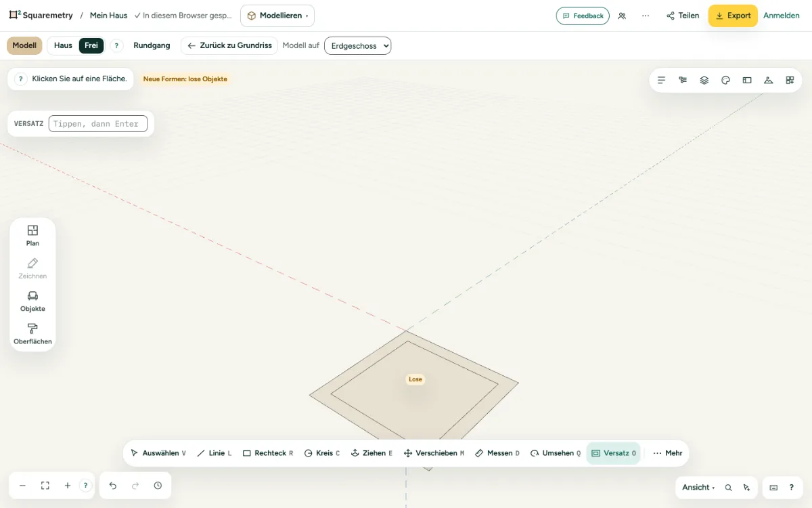
Task: Click the help question mark next to zoom controls
Action: click(x=85, y=486)
